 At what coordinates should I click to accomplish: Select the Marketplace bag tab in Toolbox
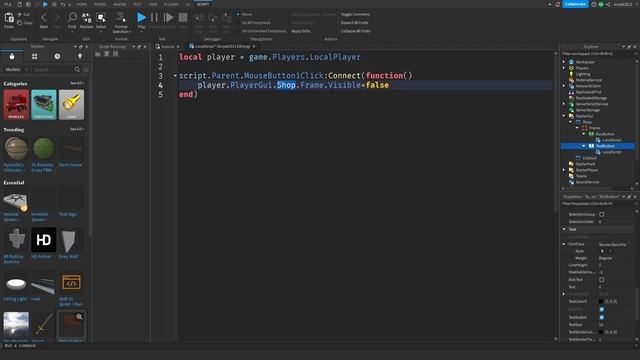(12, 56)
